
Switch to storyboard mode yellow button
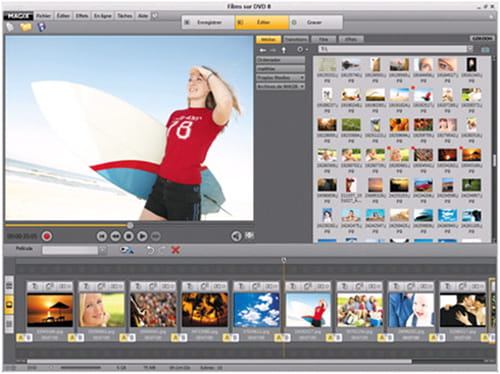9,304
